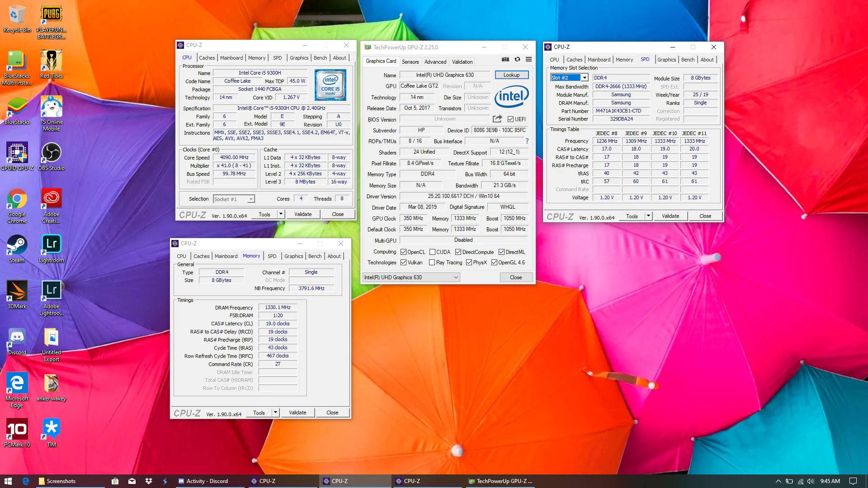Open the Validation tab in GPU-Z
This screenshot has height=488, width=868.
(x=462, y=62)
